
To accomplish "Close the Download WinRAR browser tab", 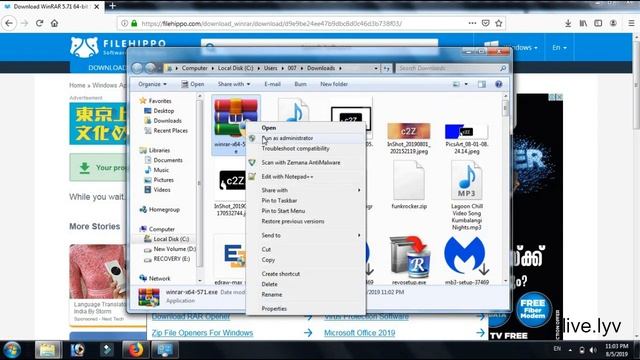I will pos(97,7).
